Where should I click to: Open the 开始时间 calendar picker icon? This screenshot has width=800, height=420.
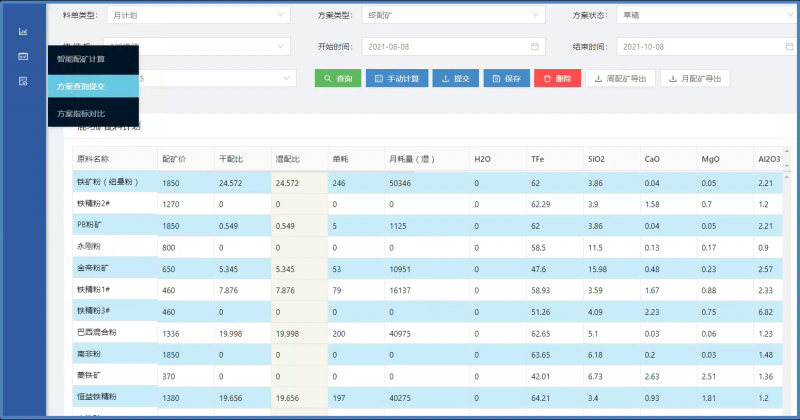tap(534, 46)
